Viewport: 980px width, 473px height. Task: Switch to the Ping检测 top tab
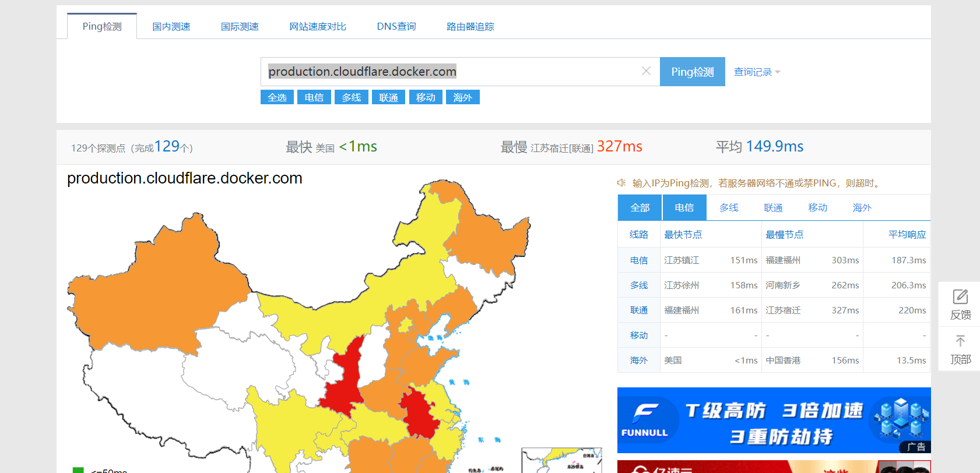click(102, 26)
